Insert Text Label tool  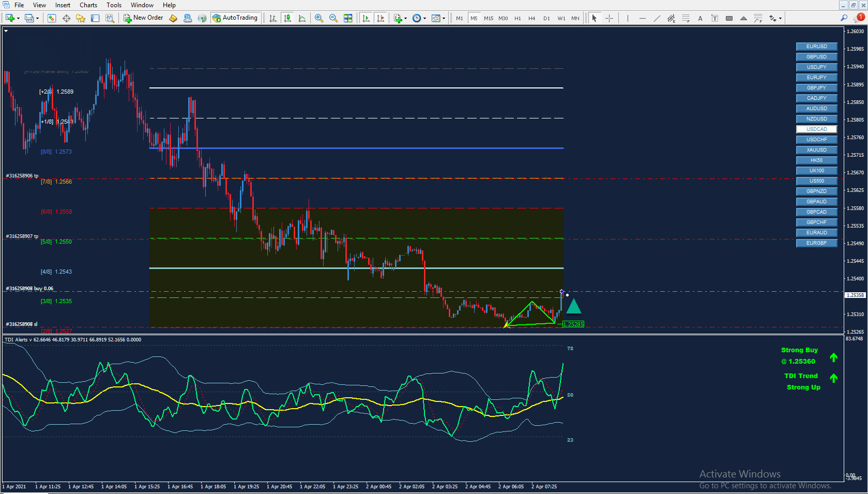[x=714, y=18]
